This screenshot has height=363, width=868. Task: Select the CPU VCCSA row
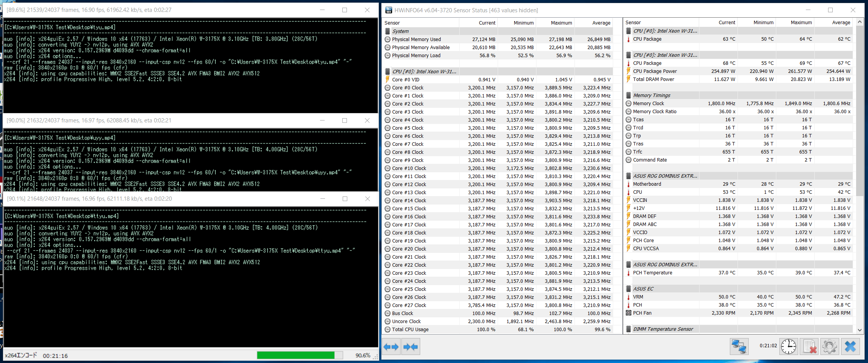tap(739, 248)
